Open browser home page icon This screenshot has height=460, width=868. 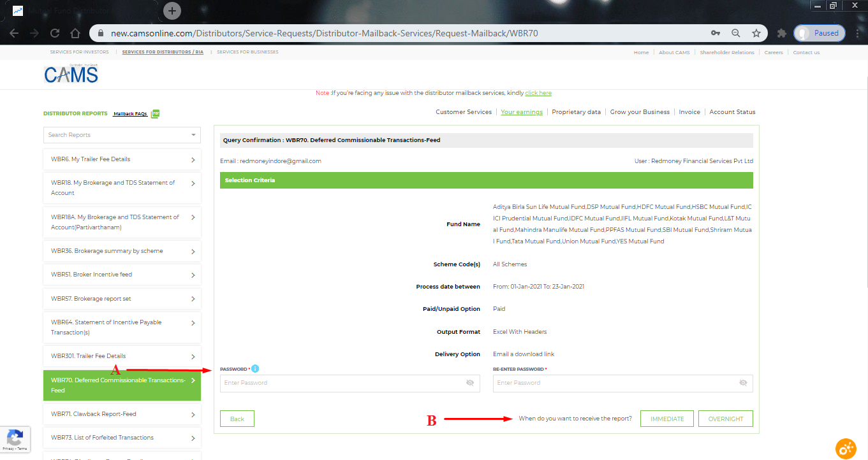tap(75, 33)
